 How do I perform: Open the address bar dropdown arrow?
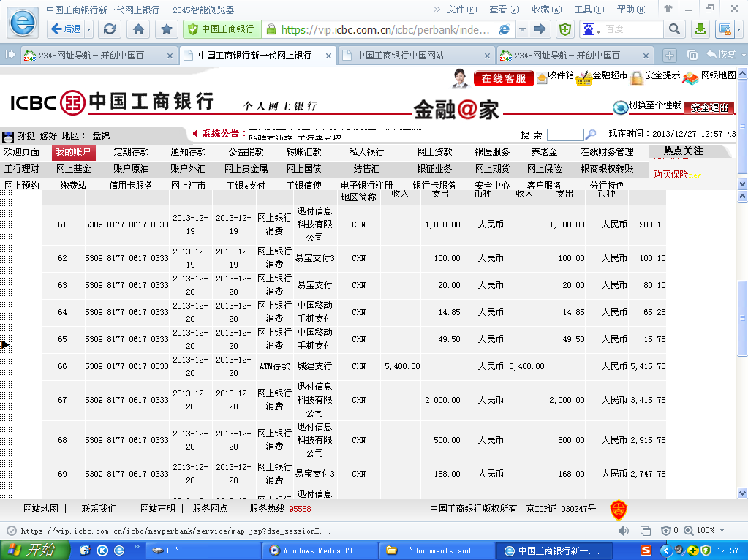pyautogui.click(x=522, y=29)
